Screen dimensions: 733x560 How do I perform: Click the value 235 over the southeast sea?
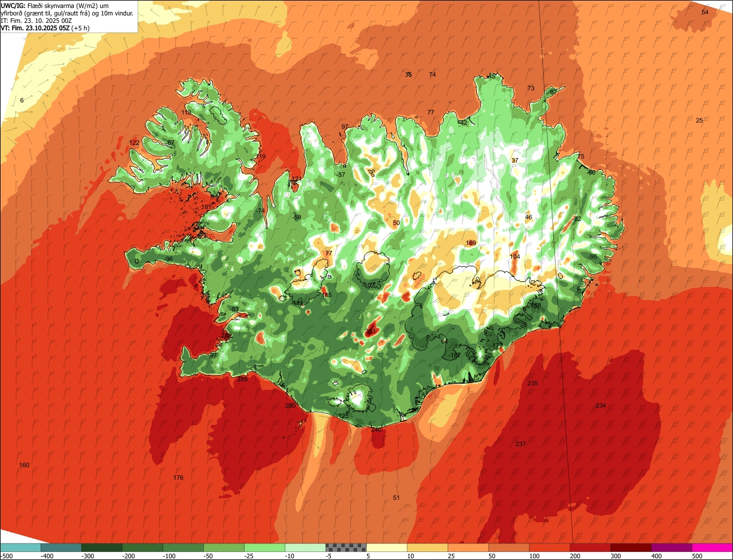tap(533, 383)
